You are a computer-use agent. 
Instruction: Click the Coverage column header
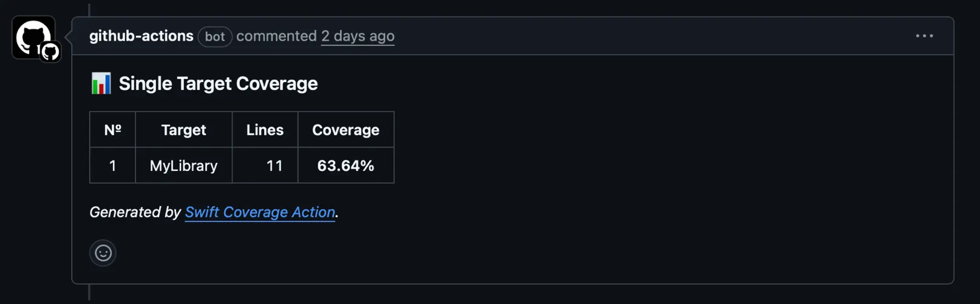pyautogui.click(x=345, y=130)
